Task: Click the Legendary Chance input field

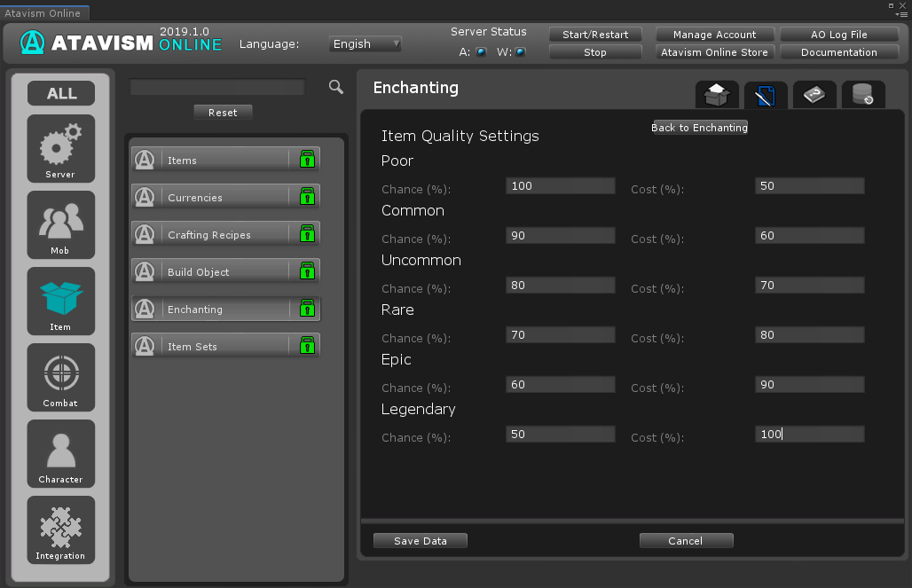Action: click(x=560, y=434)
